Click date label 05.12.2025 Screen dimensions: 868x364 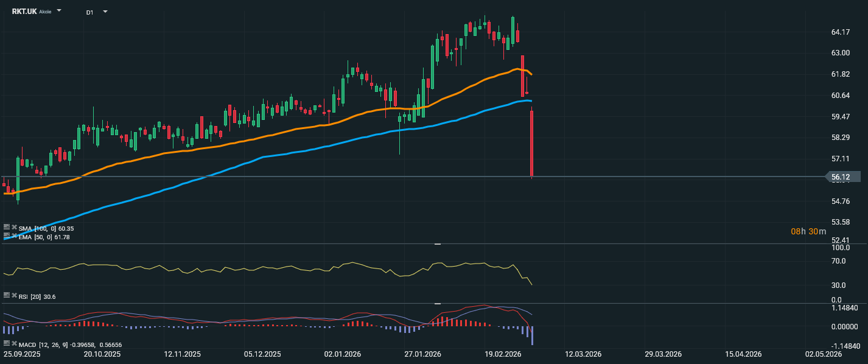tap(262, 354)
